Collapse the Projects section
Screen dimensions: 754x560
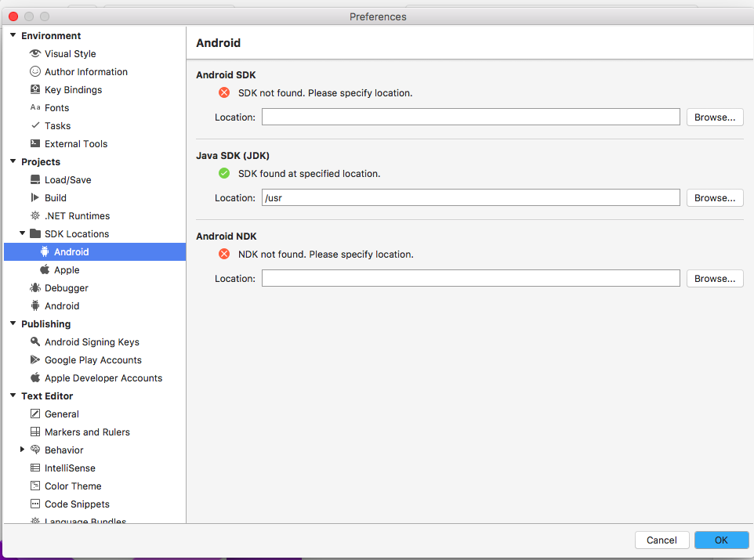click(13, 161)
